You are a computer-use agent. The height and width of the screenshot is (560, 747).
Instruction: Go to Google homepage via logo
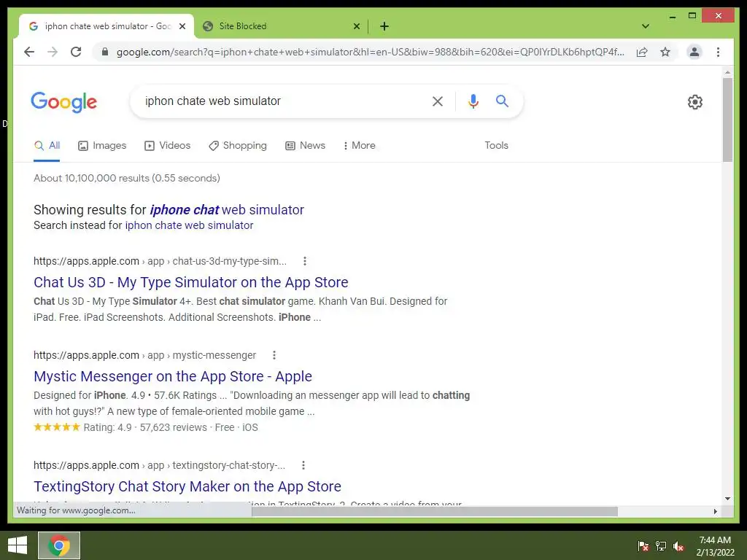tap(64, 102)
